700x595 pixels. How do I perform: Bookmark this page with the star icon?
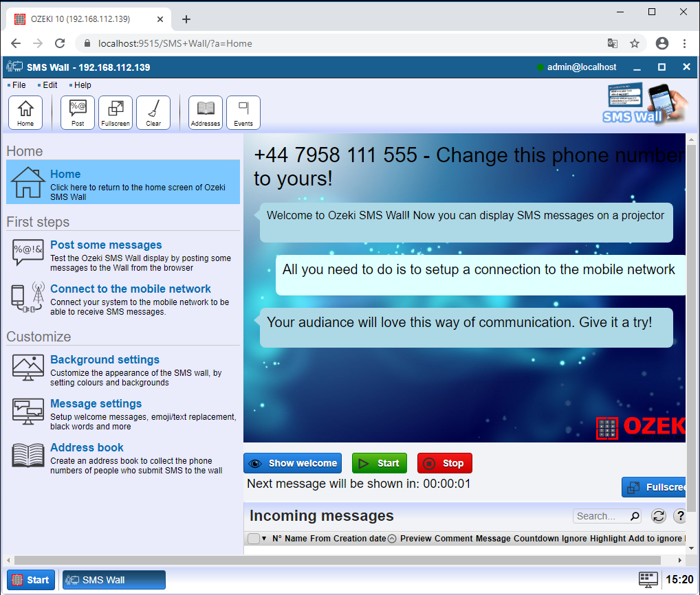[635, 43]
